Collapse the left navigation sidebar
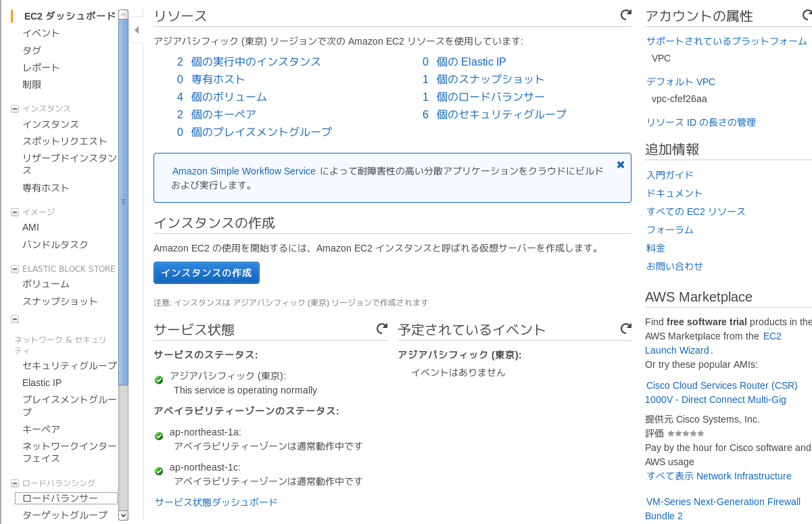 pyautogui.click(x=136, y=30)
